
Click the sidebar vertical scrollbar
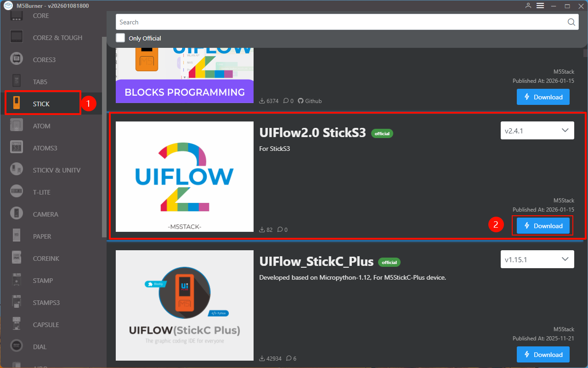pos(104,138)
